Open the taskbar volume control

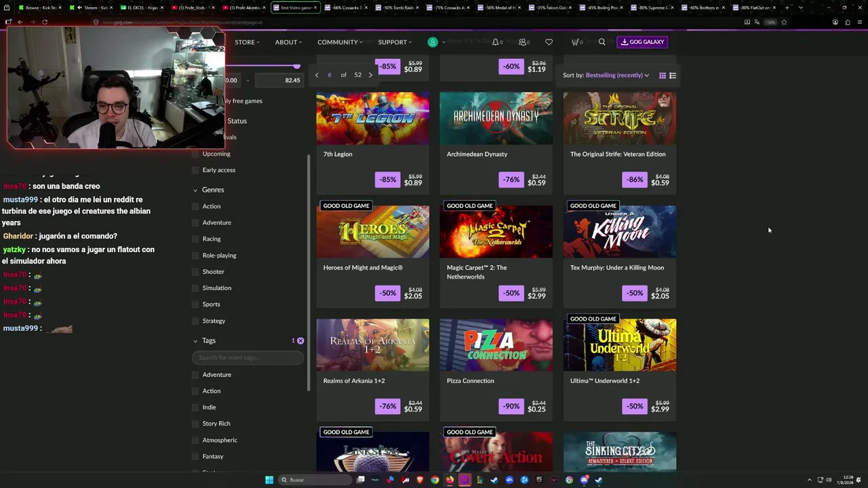(829, 480)
